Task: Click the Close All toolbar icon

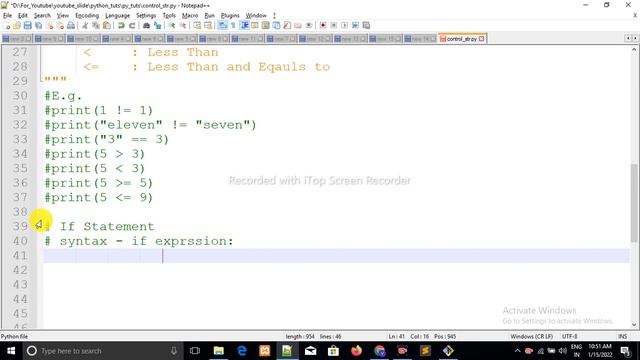Action: (60, 26)
